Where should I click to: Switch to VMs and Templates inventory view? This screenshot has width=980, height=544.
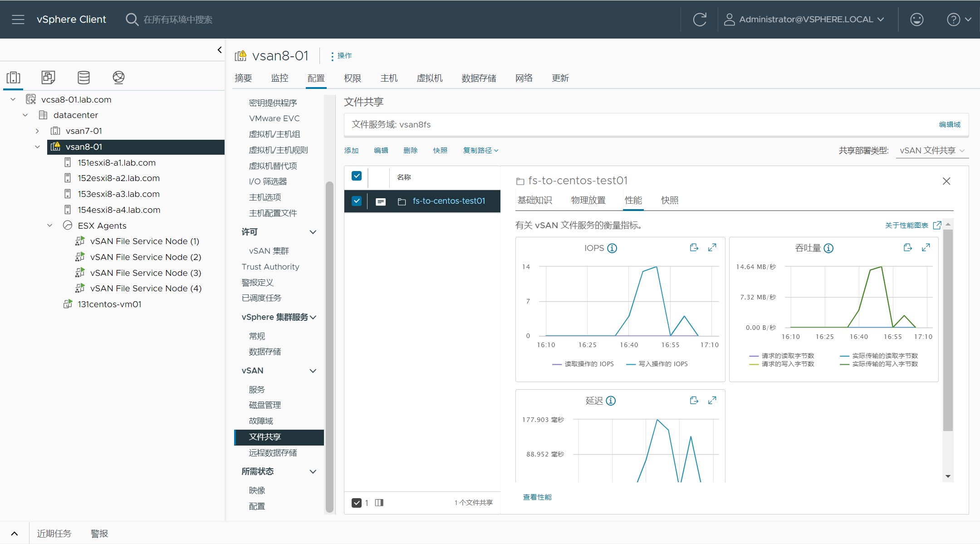click(x=48, y=78)
